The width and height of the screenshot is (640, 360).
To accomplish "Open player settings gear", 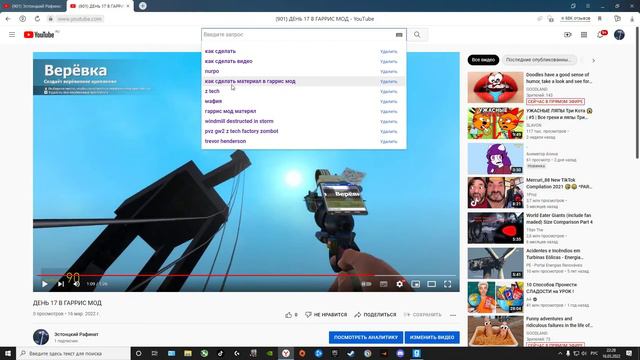I will [x=400, y=284].
